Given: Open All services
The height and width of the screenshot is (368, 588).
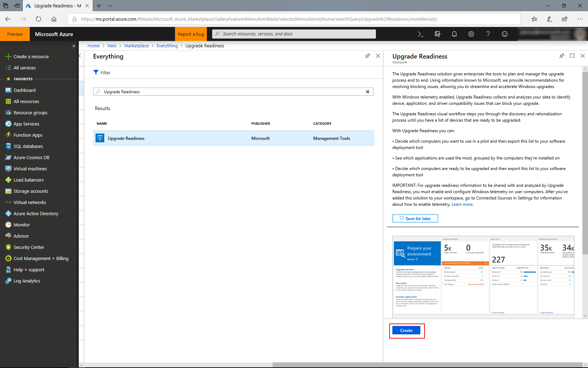Looking at the screenshot, I should pyautogui.click(x=24, y=68).
